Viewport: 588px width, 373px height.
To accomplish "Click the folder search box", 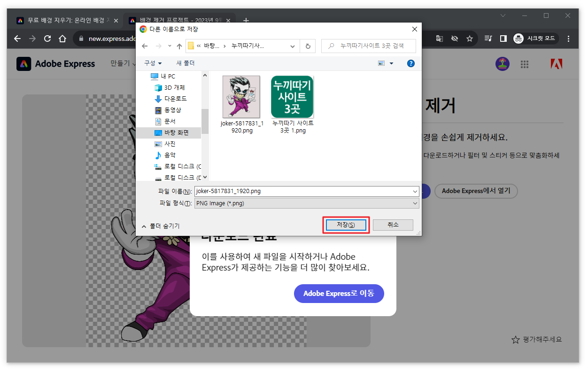I will tap(369, 46).
